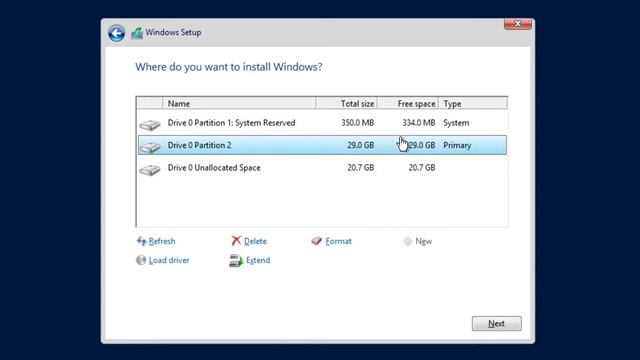Click the 350.0 MB total size cell
Viewport: 640px width, 360px height.
coord(358,123)
